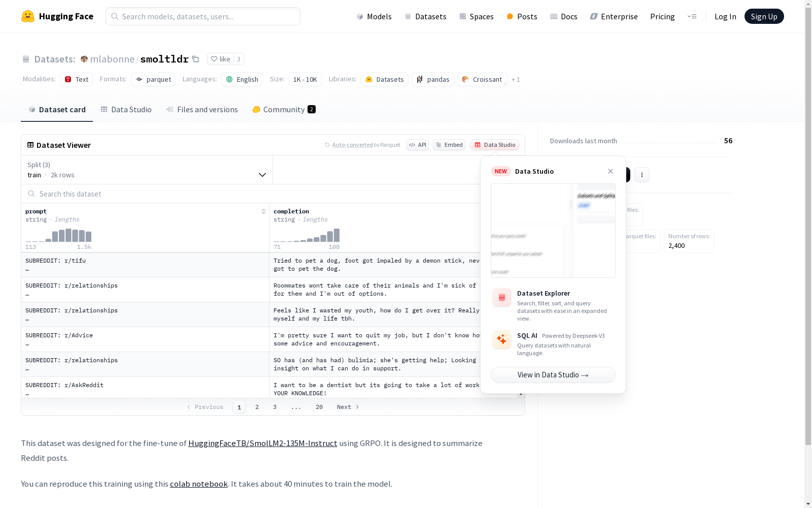Screen dimensions: 812x508
Task: Switch to the Data Studio tab
Action: coord(126,110)
